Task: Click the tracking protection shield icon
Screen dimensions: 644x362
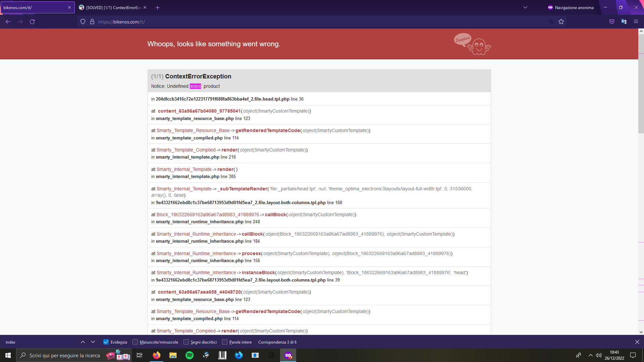Action: click(x=83, y=22)
